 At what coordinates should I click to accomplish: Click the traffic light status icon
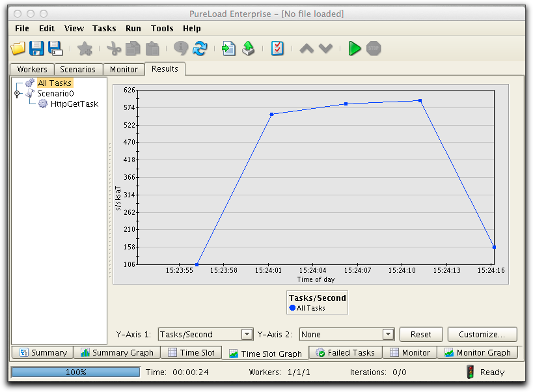click(x=470, y=372)
